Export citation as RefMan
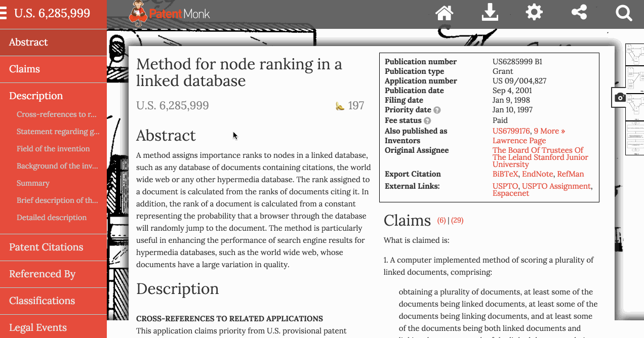The image size is (644, 338). click(x=570, y=174)
